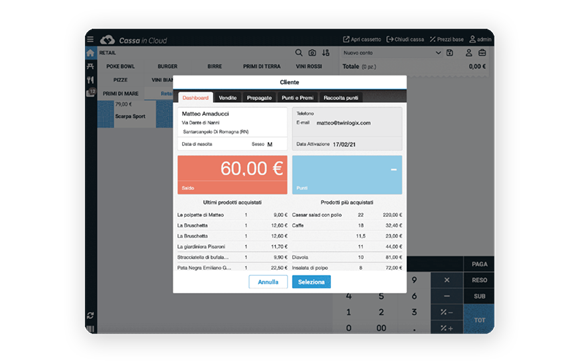This screenshot has height=362, width=576.
Task: Select the POKE BOWL category
Action: (x=120, y=67)
